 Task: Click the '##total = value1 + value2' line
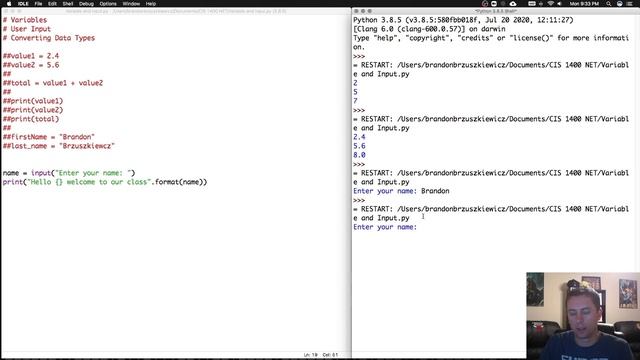[x=53, y=83]
